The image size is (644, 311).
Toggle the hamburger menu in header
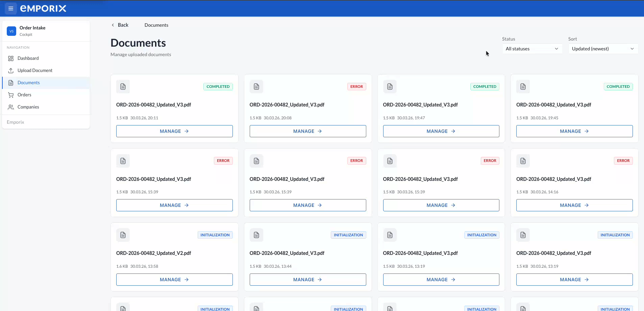coord(11,8)
